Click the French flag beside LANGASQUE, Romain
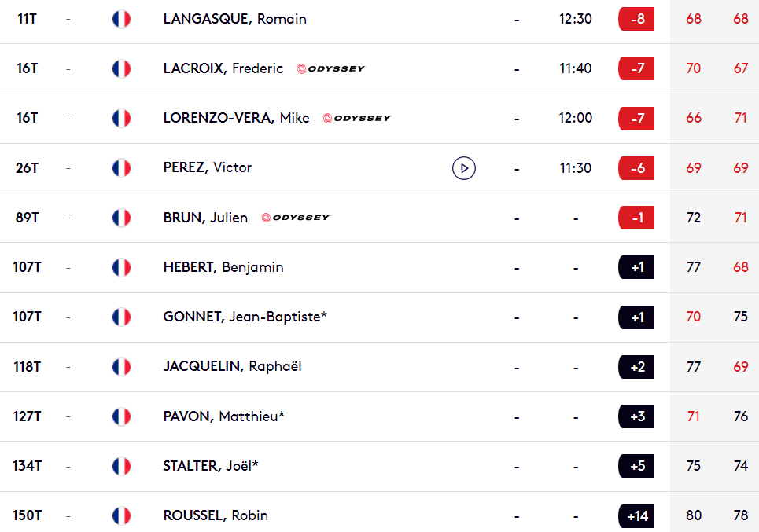This screenshot has width=759, height=532. point(121,19)
